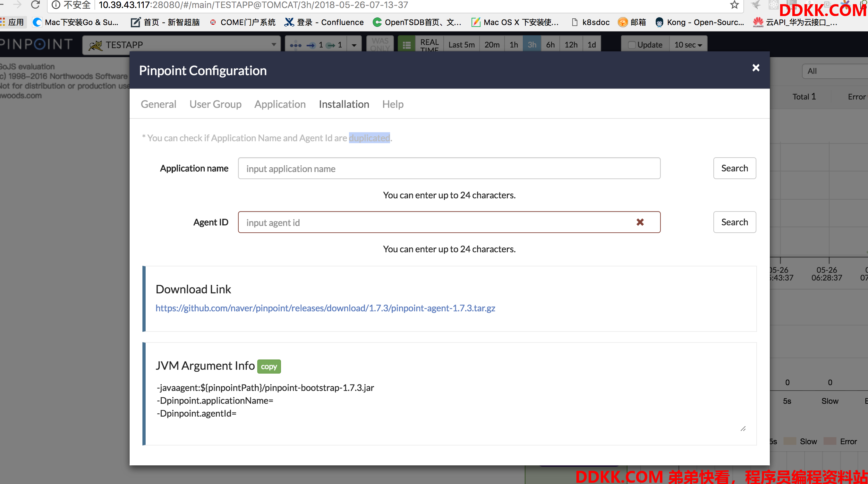This screenshot has width=868, height=484.
Task: Switch to the Help tab
Action: (393, 104)
